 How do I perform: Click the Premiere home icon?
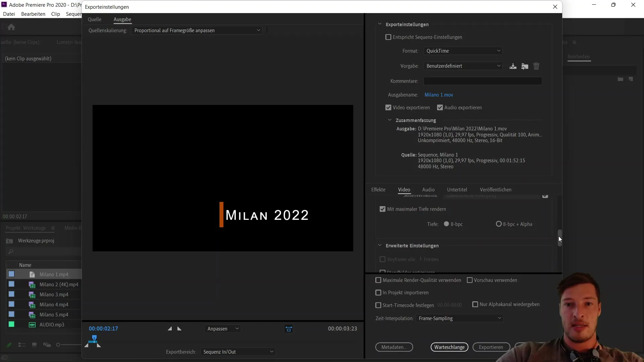click(11, 27)
